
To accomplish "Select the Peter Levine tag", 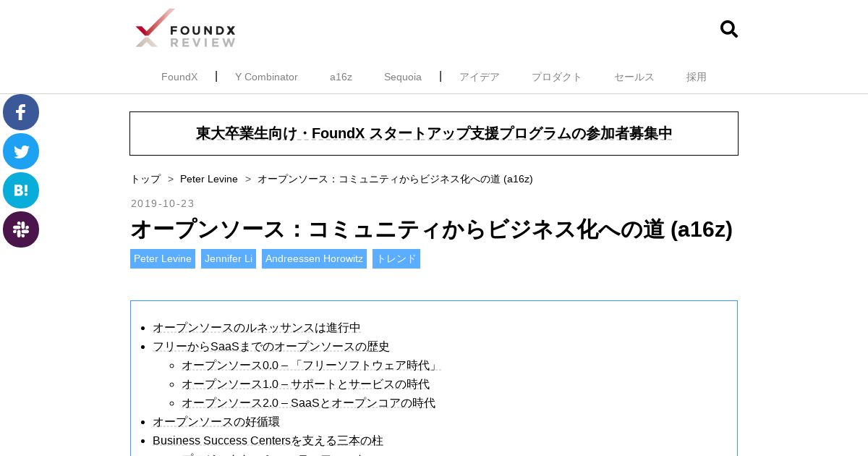I will tap(163, 258).
